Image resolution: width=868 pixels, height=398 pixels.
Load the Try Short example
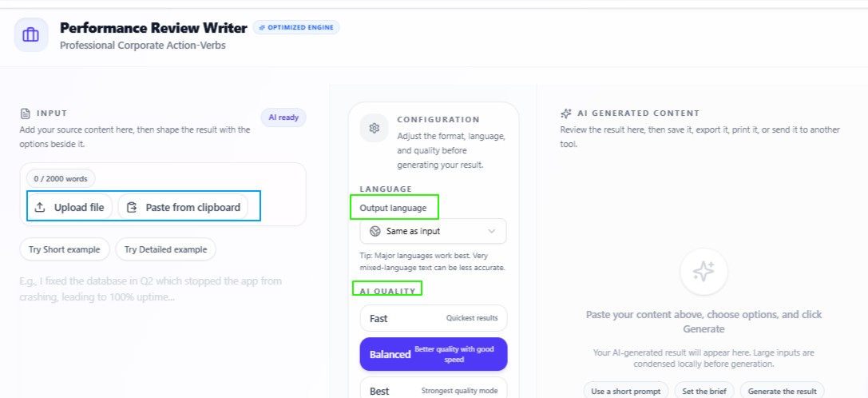coord(65,249)
